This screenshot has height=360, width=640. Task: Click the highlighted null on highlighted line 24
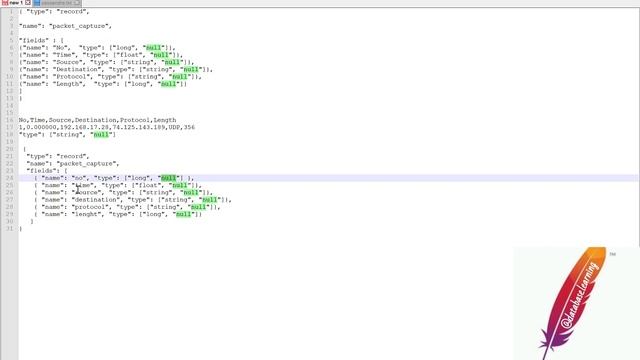pyautogui.click(x=169, y=178)
